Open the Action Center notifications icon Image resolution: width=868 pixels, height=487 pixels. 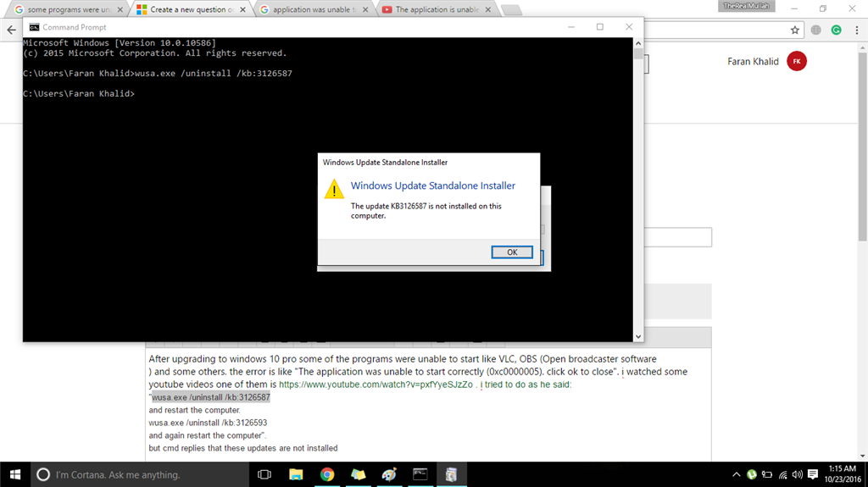tap(813, 475)
